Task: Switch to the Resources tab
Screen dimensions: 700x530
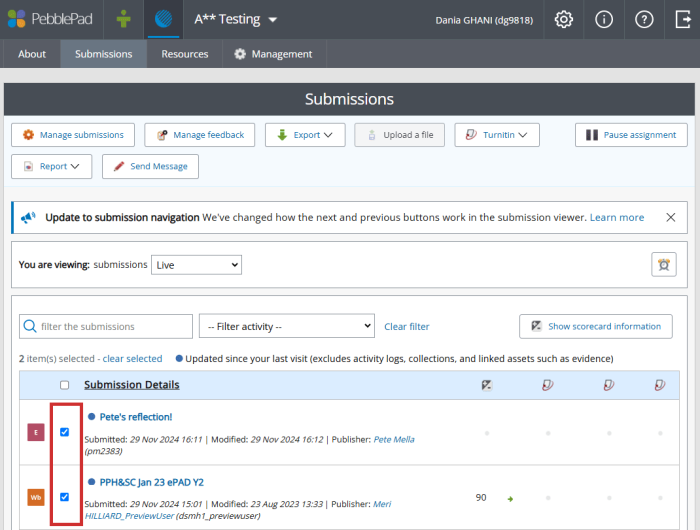Action: click(x=185, y=54)
